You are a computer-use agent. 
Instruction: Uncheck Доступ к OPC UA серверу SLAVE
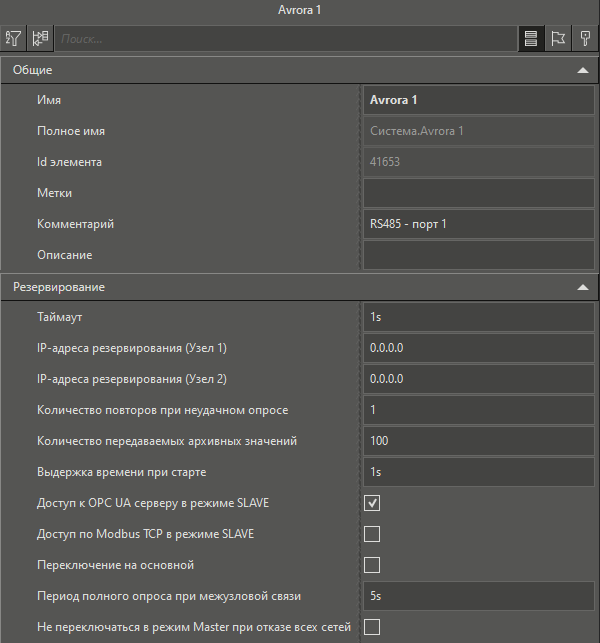pos(372,503)
